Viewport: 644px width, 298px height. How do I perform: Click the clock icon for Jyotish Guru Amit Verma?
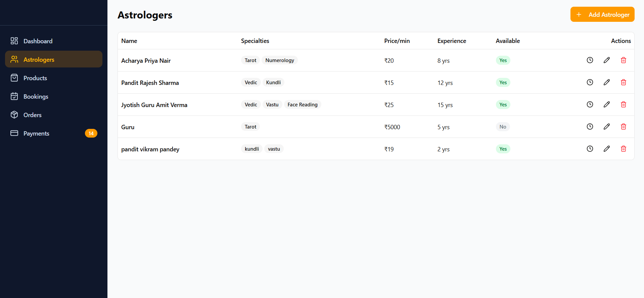coord(590,104)
